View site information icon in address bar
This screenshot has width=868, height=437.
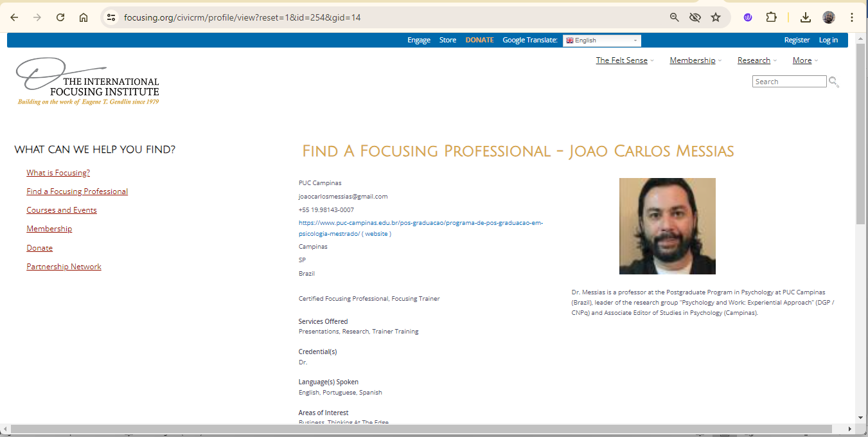pos(111,17)
